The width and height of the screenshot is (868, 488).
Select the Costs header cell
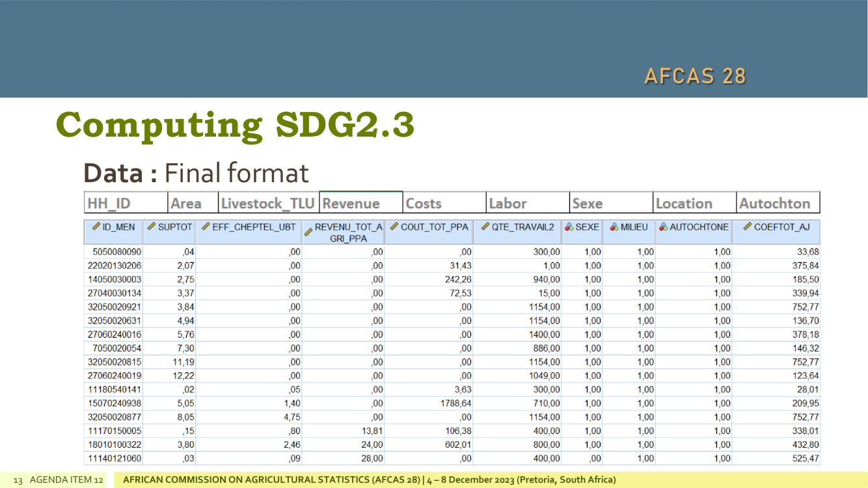click(444, 202)
